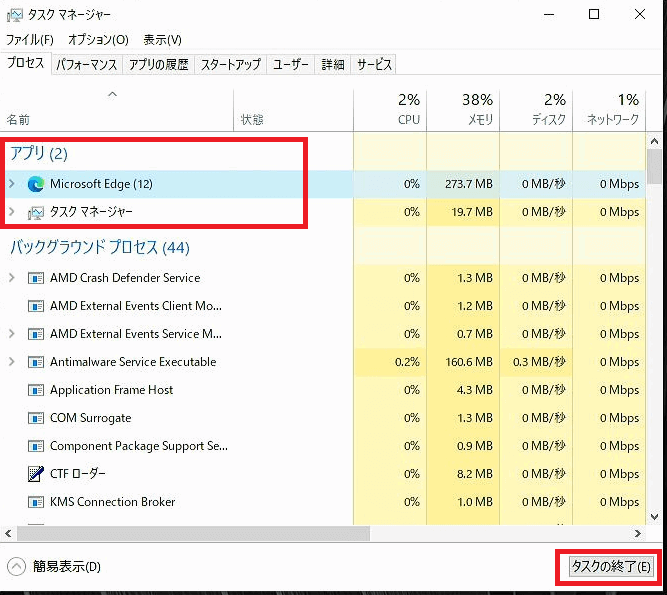Switch to the パフォーマンス tab
The width and height of the screenshot is (667, 595).
click(87, 65)
